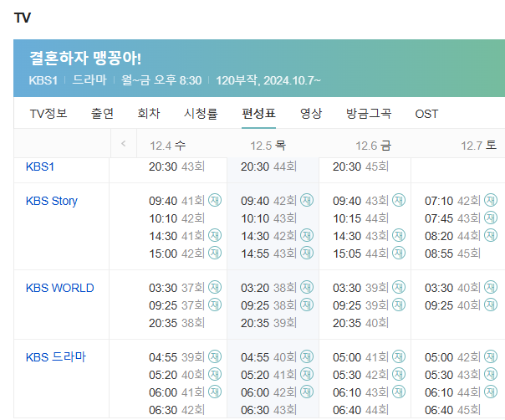
Task: Click rerun icon next to 05:20 40회
Action: 215,374
